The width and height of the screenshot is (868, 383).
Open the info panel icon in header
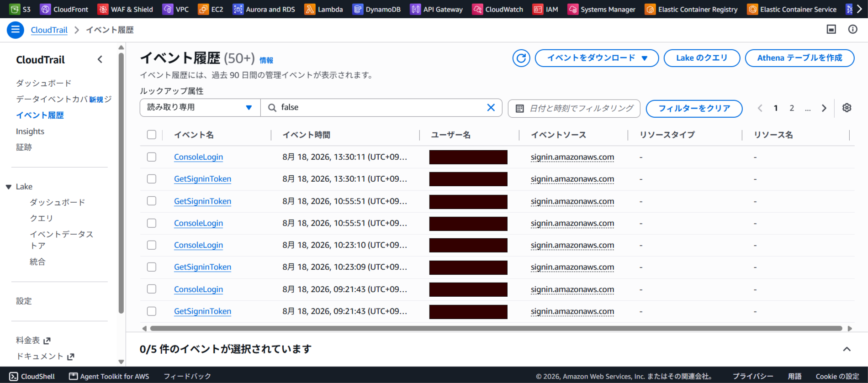pos(852,29)
